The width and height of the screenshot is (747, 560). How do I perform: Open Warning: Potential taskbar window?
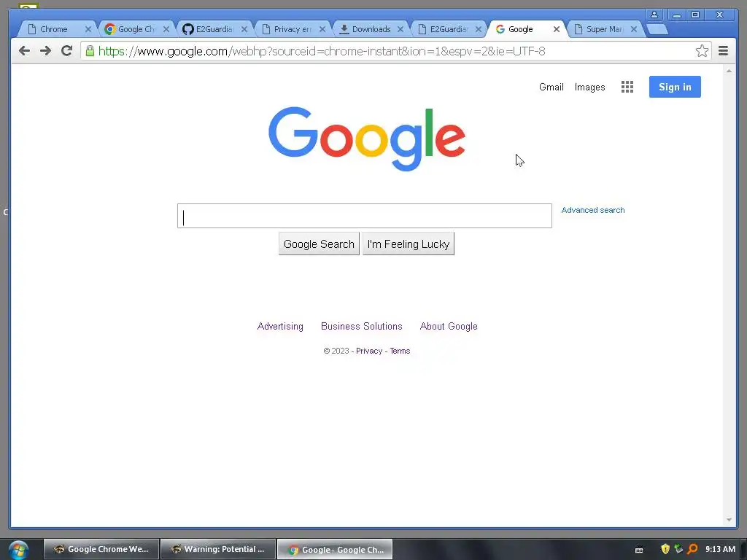(218, 549)
